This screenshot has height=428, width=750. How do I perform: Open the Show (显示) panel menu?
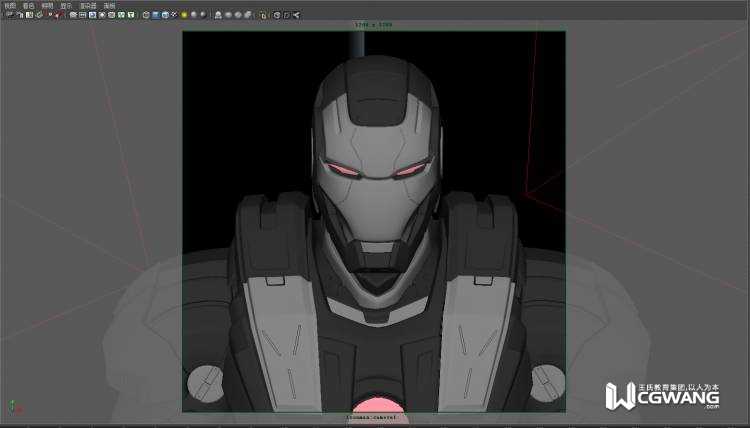tap(66, 6)
